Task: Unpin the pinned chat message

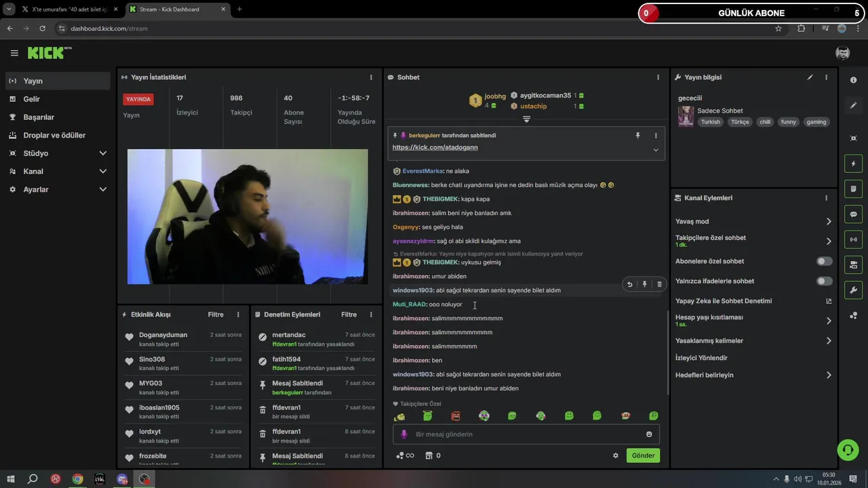Action: coord(637,136)
